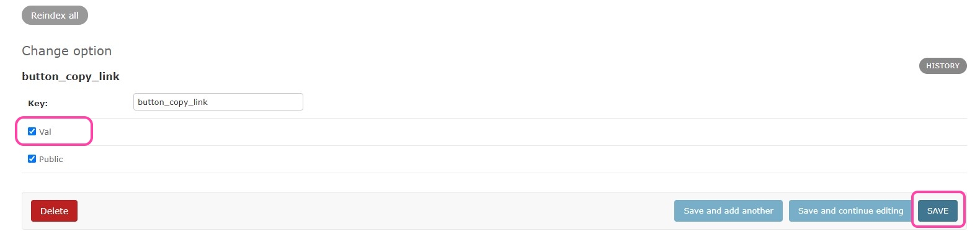The height and width of the screenshot is (231, 980).
Task: Make option non-public via checkbox
Action: pyautogui.click(x=32, y=159)
